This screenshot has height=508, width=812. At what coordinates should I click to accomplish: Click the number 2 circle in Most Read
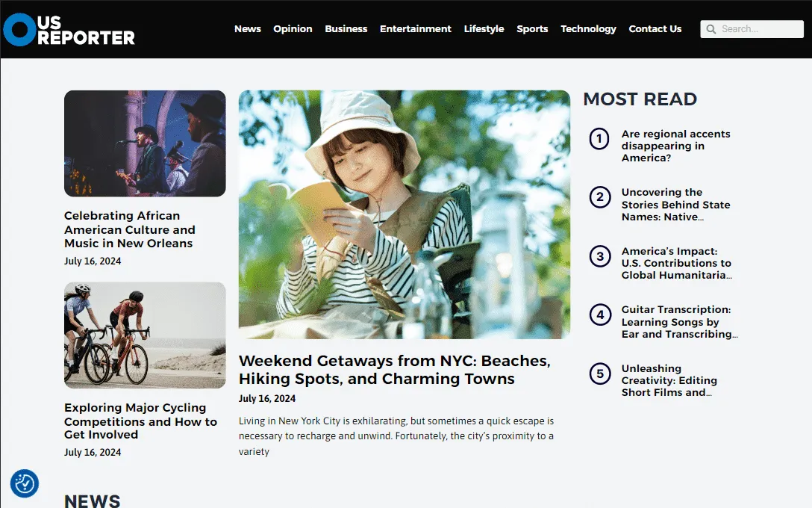[x=600, y=197]
